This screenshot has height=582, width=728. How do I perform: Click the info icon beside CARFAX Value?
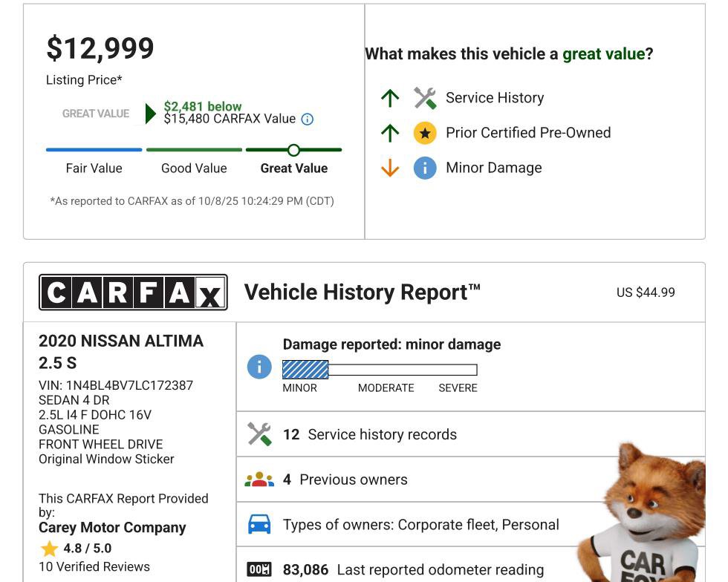[x=307, y=119]
